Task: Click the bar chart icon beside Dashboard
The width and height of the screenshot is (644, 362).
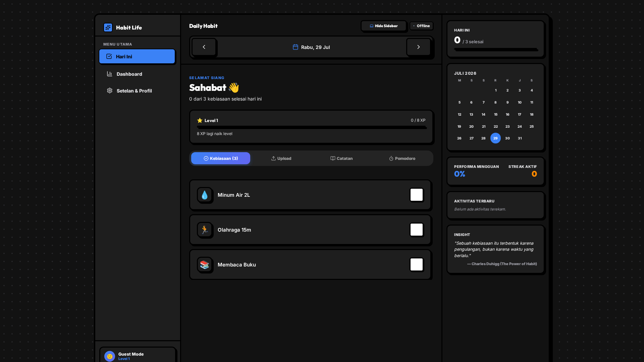Action: pyautogui.click(x=110, y=74)
